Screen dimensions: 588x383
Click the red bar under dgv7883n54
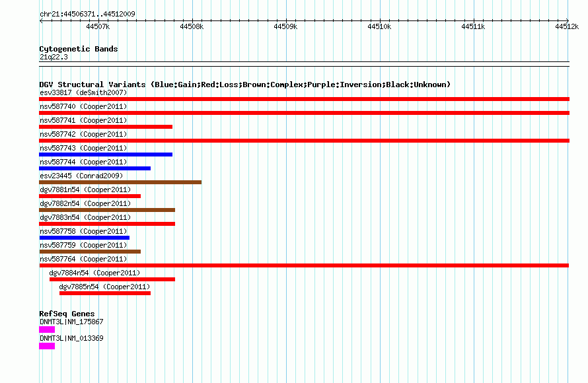107,224
